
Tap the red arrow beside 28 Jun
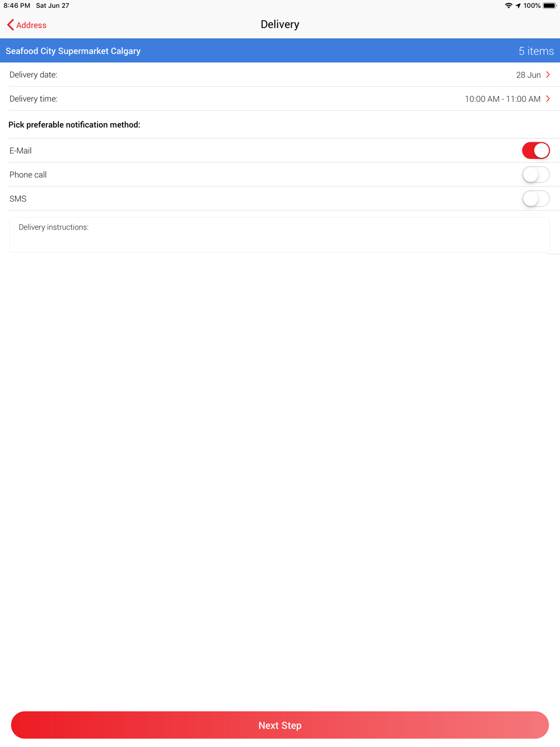point(548,74)
